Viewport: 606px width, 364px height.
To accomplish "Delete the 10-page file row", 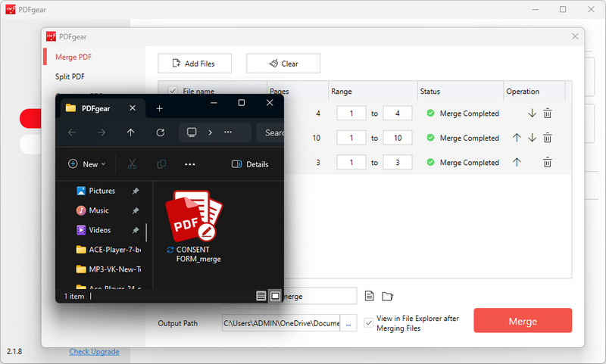I will [547, 138].
